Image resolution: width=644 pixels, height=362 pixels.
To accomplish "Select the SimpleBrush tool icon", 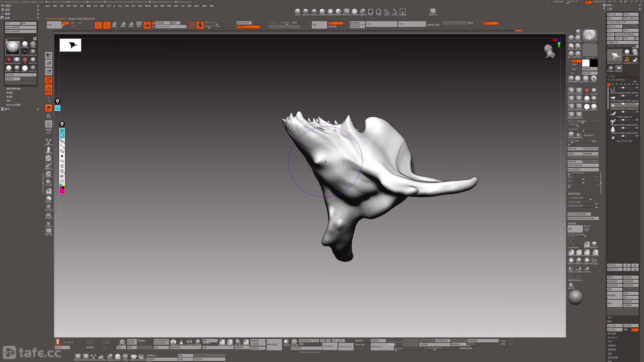I will pos(627,59).
